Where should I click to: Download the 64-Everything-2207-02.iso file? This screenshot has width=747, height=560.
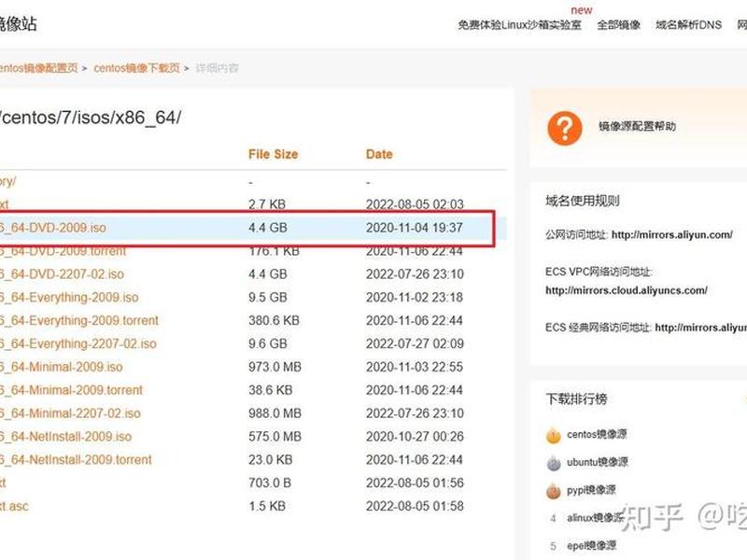tap(78, 343)
